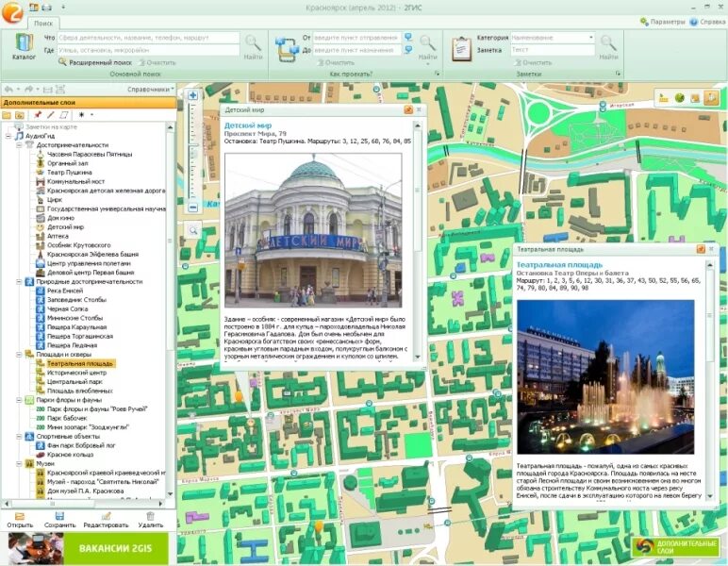Screen dimensions: 728x566
Task: Click the Где address input field
Action: point(148,50)
